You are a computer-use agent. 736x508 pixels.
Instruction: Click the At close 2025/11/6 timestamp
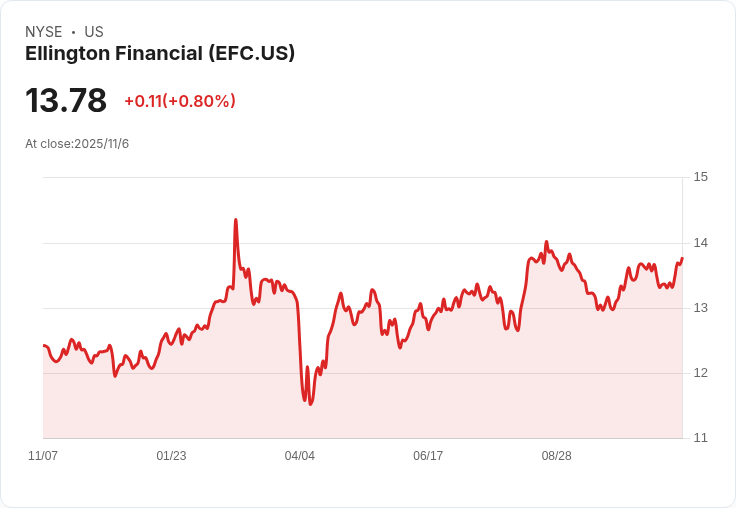77,144
